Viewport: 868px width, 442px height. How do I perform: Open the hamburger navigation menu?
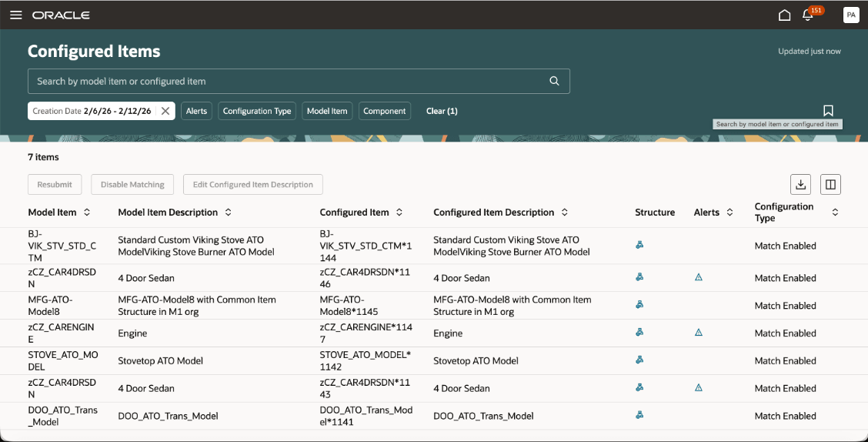click(15, 15)
